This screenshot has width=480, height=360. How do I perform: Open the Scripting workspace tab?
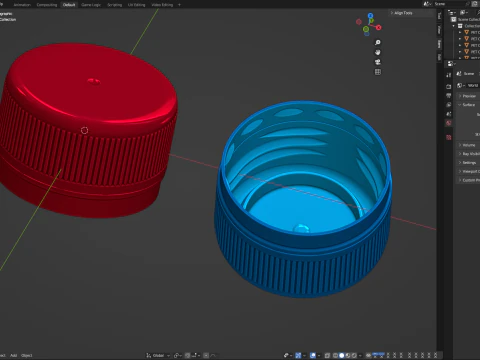[114, 5]
